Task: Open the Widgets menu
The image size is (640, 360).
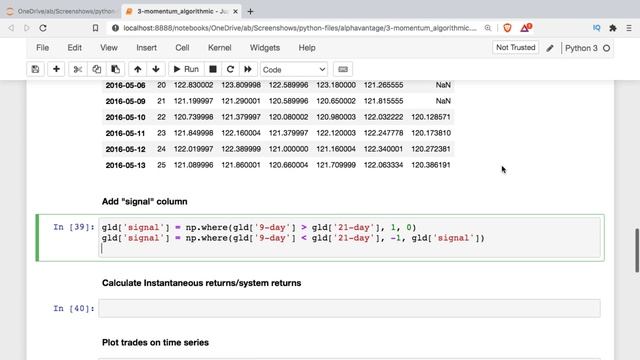Action: (265, 48)
